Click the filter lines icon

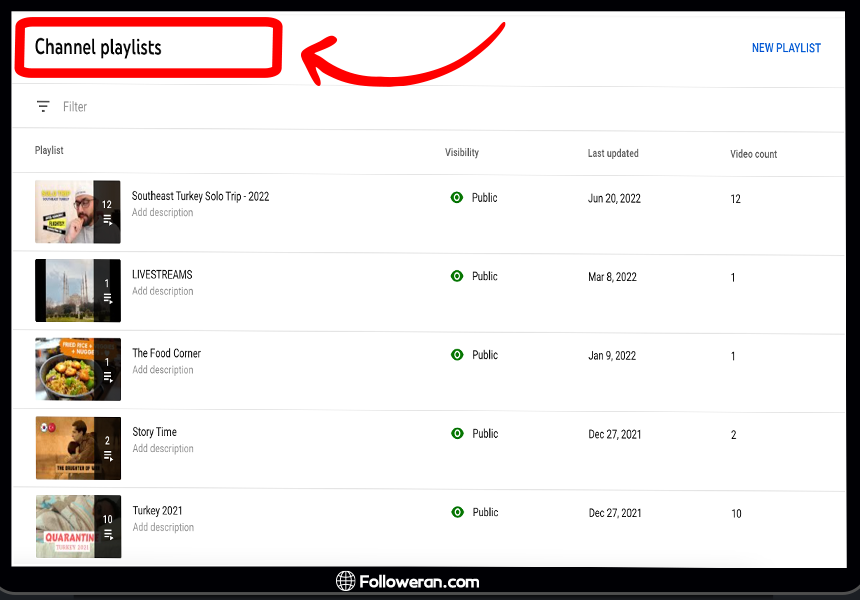[43, 106]
